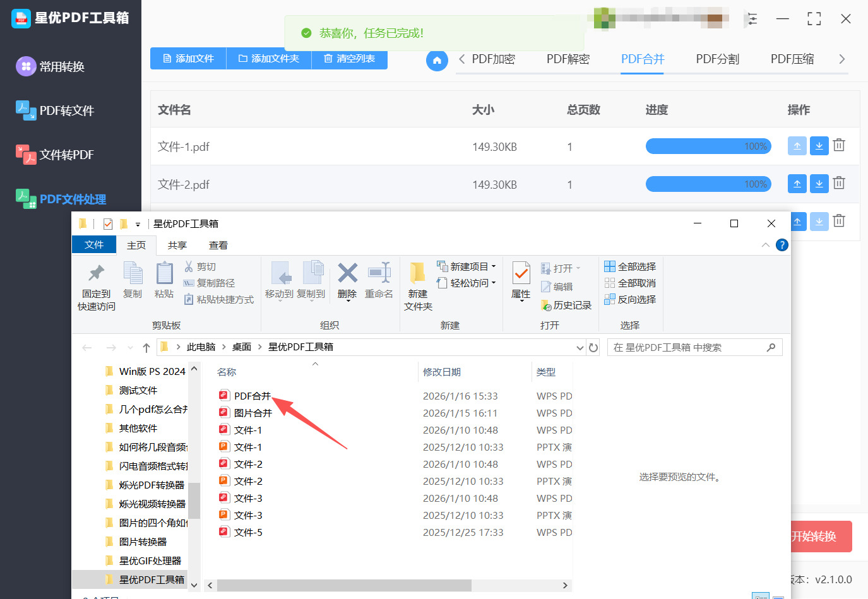The image size is (868, 599).
Task: Collapse the Explorer ribbon with the chevron
Action: 766,245
